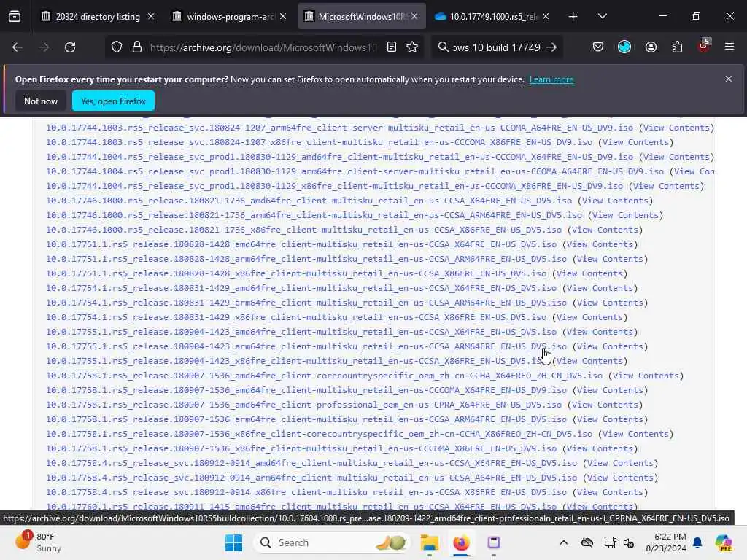The height and width of the screenshot is (560, 747).
Task: Open a new tab with plus icon
Action: point(573,17)
